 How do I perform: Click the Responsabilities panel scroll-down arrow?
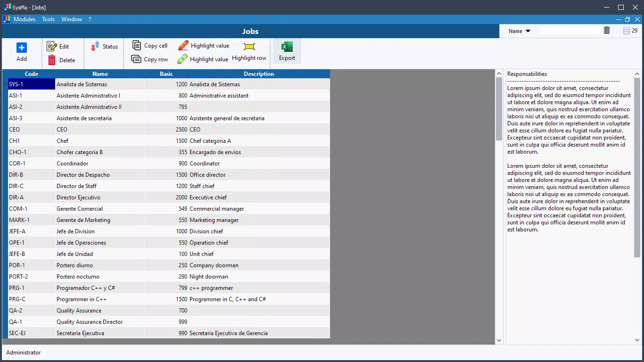tap(637, 340)
